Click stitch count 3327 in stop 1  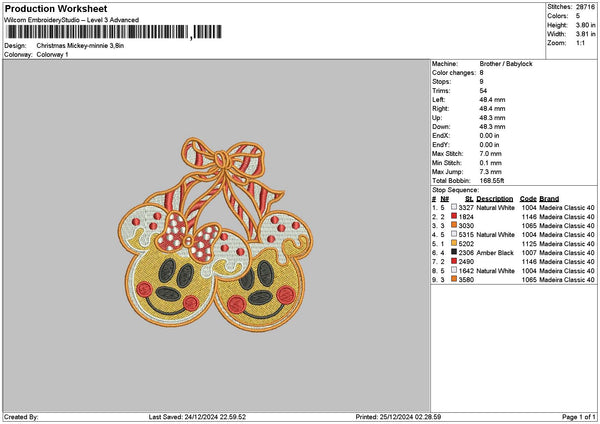point(466,208)
